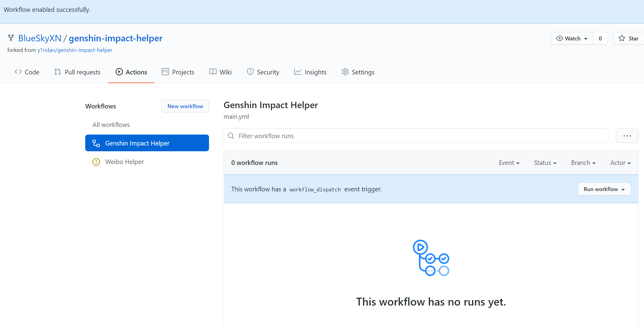Expand the Branch filter dropdown
This screenshot has height=325, width=644.
point(583,163)
